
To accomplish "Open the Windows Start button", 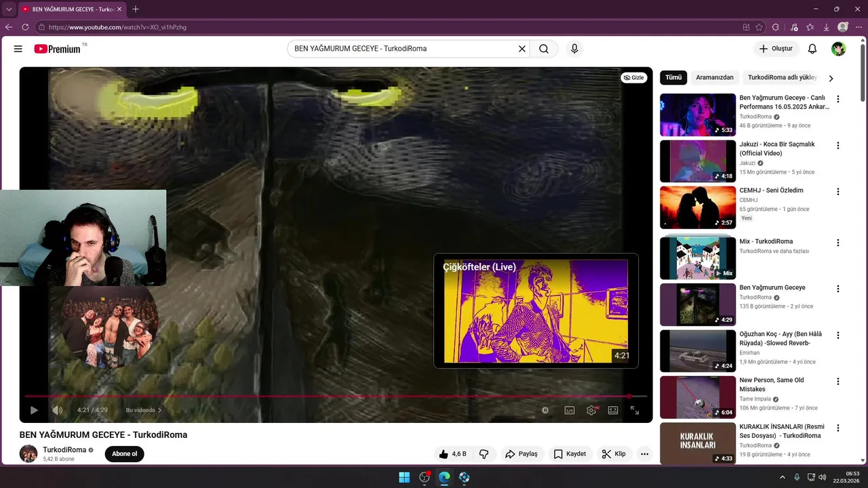I will [404, 477].
